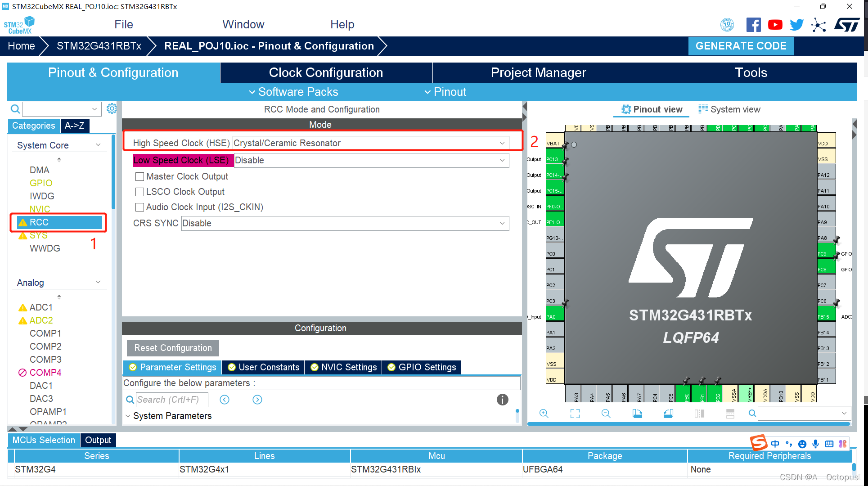This screenshot has height=486, width=868.
Task: Click the Search (Ctrl+F) parameter field
Action: coord(171,400)
